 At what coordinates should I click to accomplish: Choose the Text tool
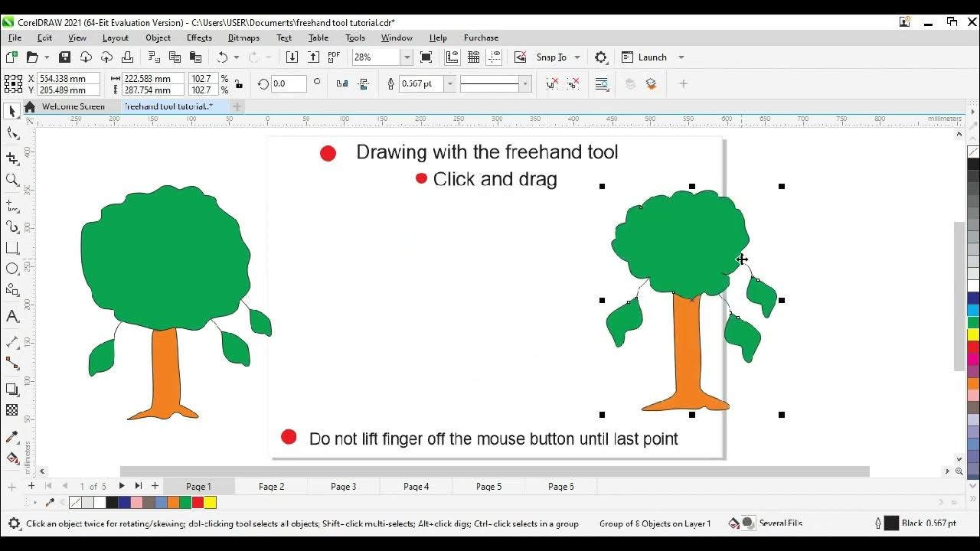[x=12, y=316]
